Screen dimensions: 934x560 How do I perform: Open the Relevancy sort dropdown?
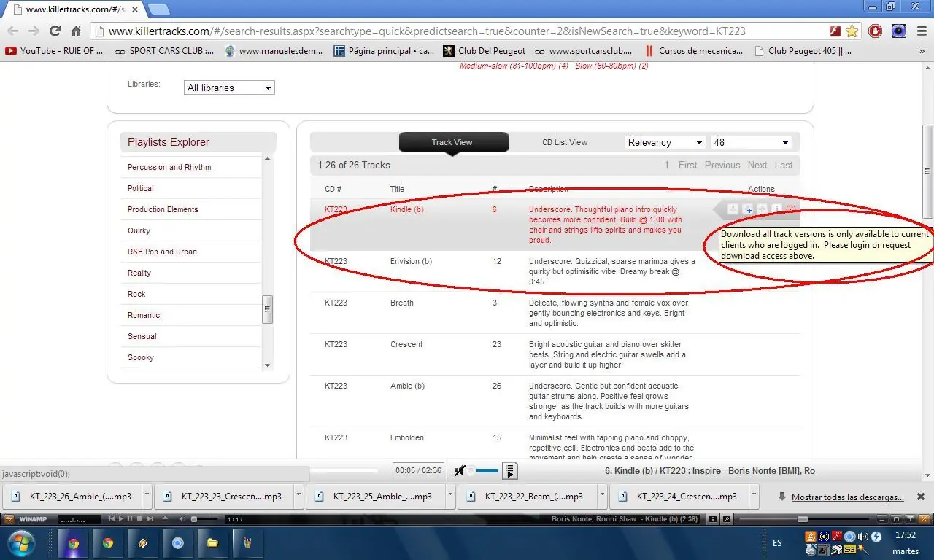click(665, 142)
